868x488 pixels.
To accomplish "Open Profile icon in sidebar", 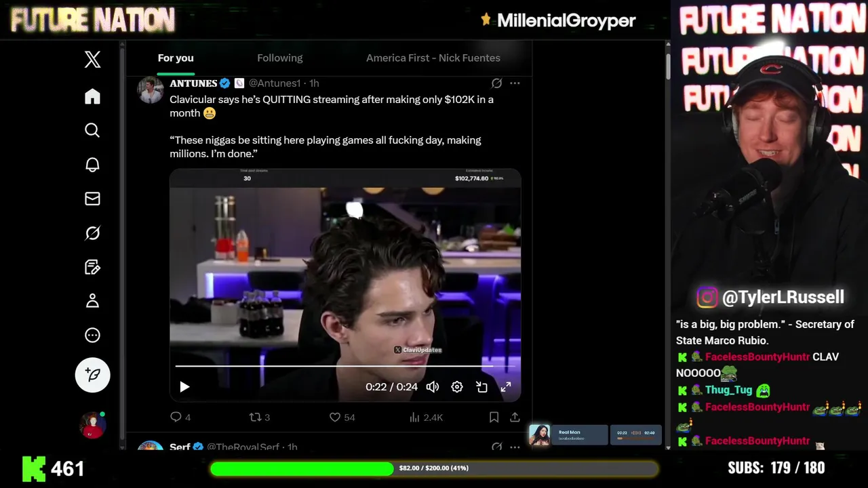I will (x=93, y=301).
